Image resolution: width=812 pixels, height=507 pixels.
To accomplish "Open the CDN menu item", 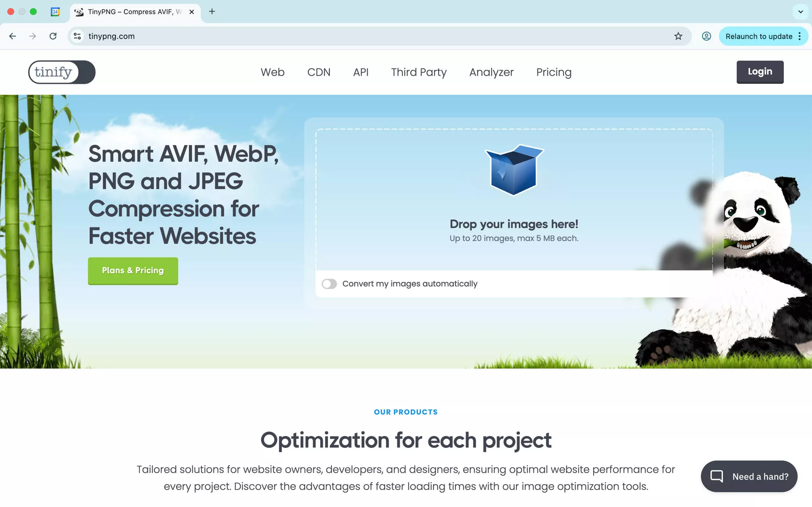I will click(x=319, y=72).
